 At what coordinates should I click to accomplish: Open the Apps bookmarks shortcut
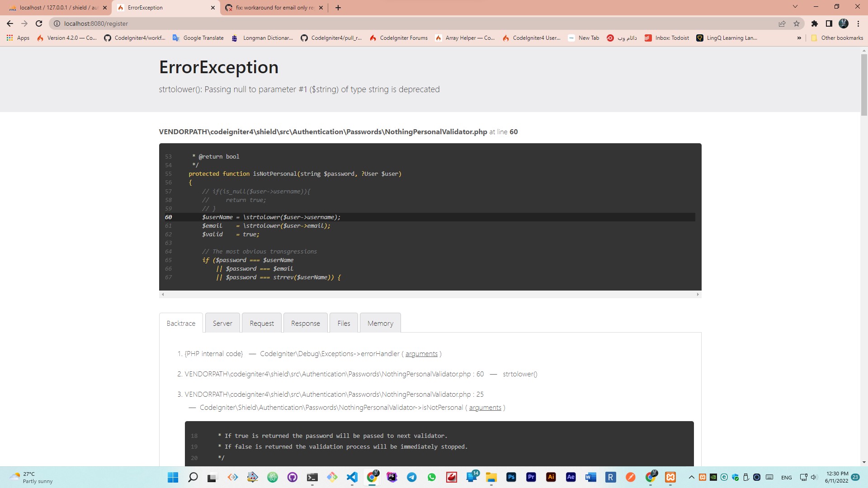[x=18, y=38]
